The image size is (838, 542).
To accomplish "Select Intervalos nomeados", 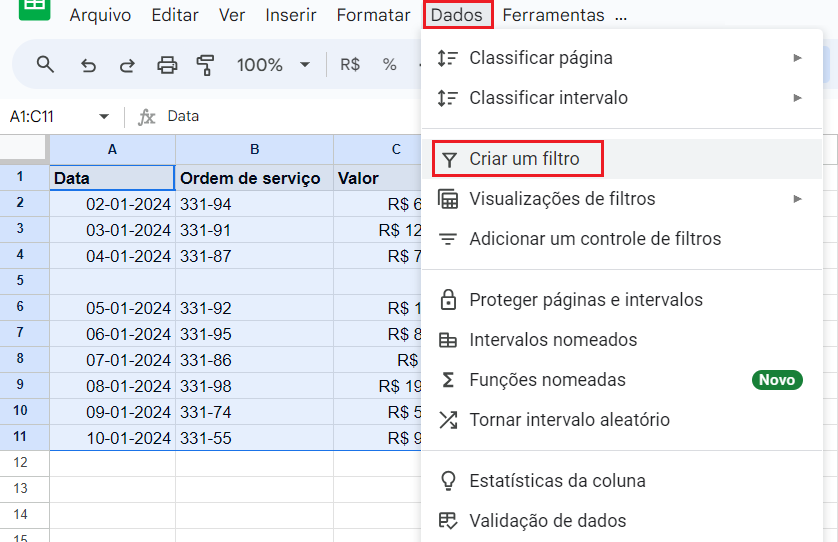I will click(x=622, y=340).
